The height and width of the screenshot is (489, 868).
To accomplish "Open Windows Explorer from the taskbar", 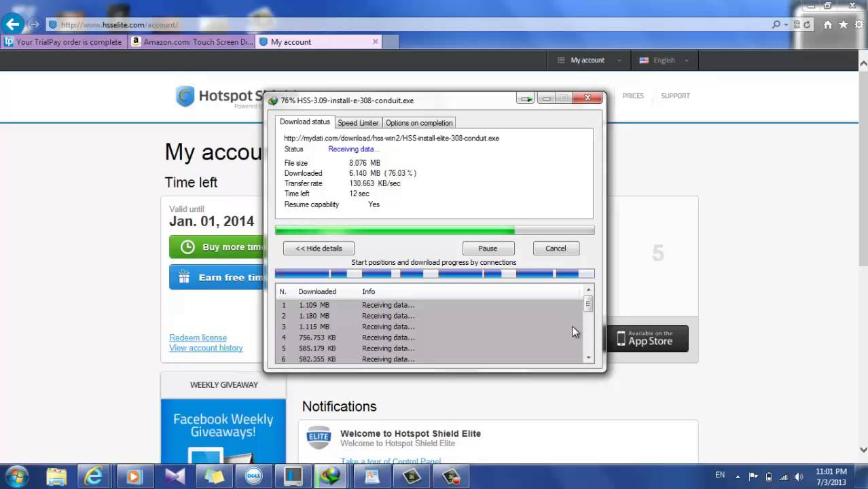I will coord(56,477).
